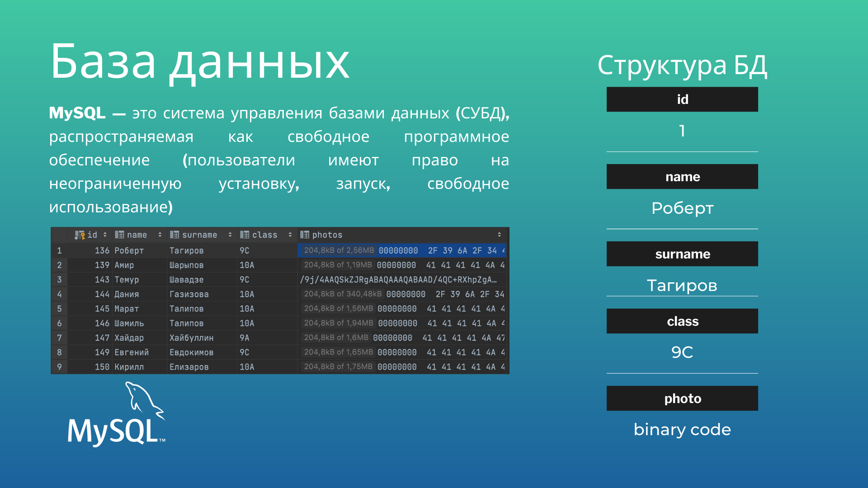Select row number 9 header
868x488 pixels.
(59, 367)
